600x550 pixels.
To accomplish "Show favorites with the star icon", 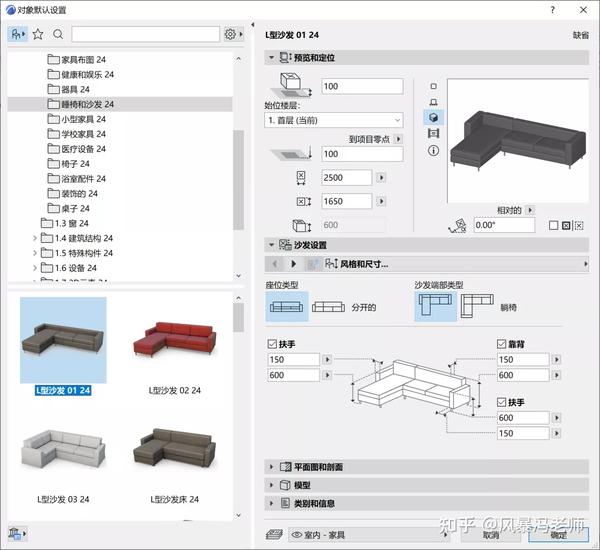I will pyautogui.click(x=38, y=34).
